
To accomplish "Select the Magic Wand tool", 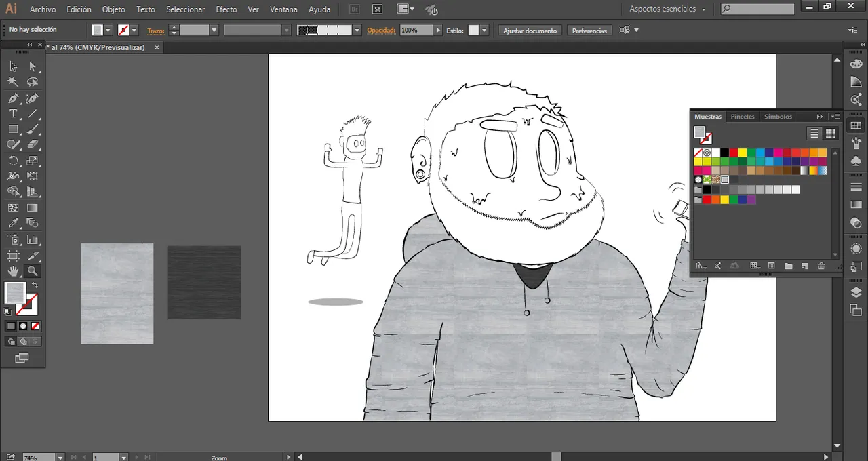I will tap(13, 82).
